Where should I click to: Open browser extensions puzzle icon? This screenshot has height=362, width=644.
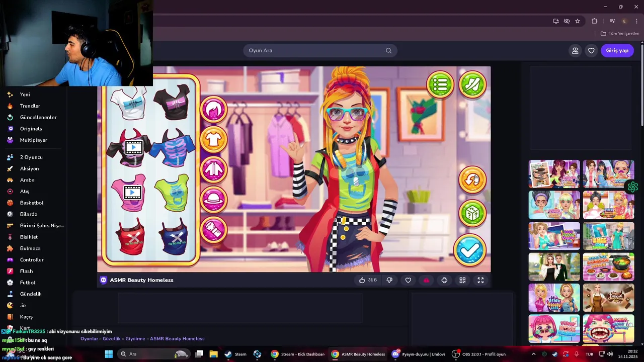(594, 21)
